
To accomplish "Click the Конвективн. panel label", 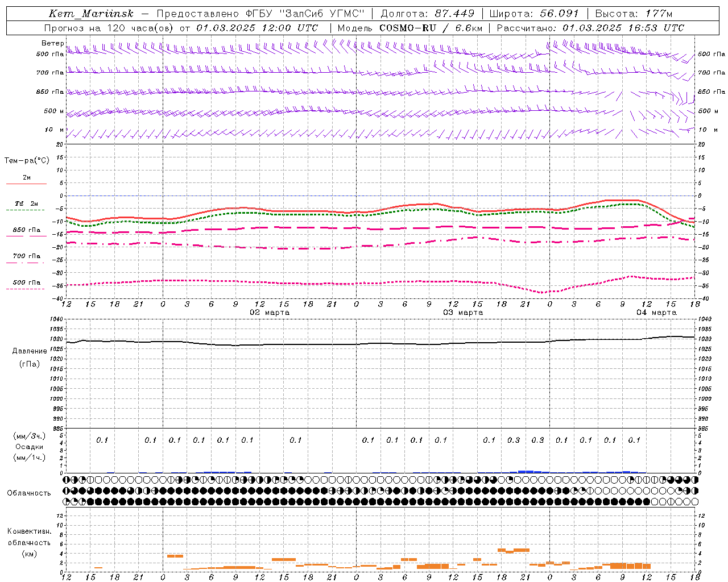I will (29, 531).
